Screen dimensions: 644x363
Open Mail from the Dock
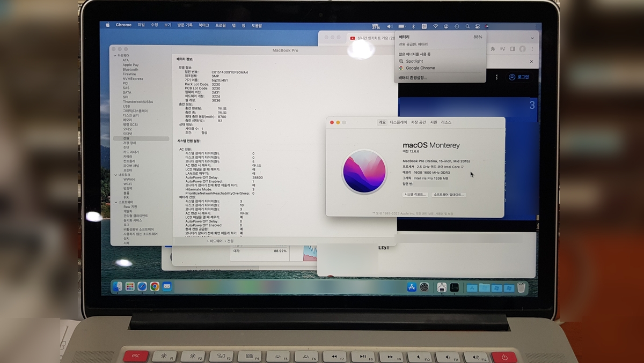tap(167, 287)
